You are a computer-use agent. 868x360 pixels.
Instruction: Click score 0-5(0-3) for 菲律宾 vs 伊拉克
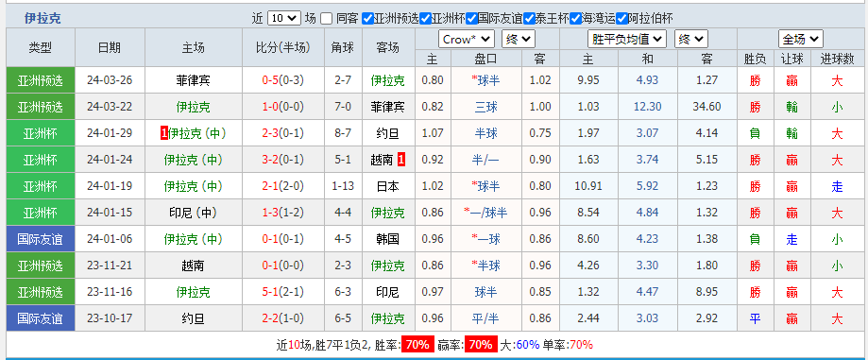coord(282,80)
